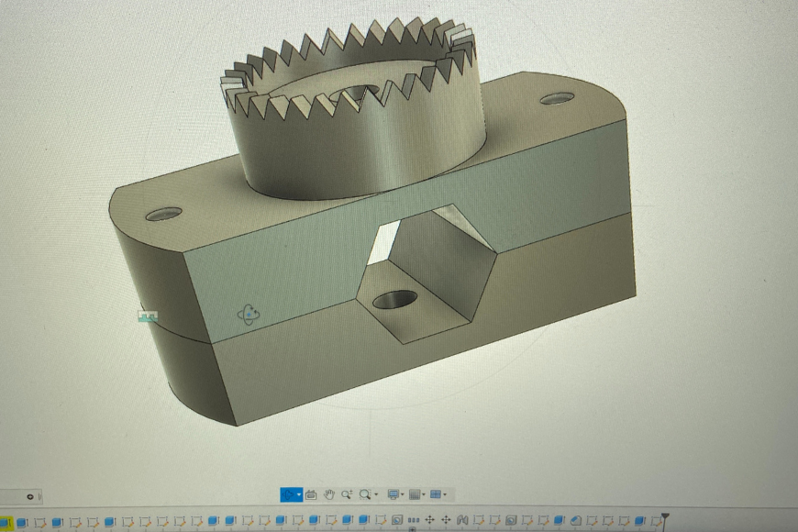Select the rectangular pattern feature in timeline
Screen dimensions: 798x532
pyautogui.click(x=414, y=520)
